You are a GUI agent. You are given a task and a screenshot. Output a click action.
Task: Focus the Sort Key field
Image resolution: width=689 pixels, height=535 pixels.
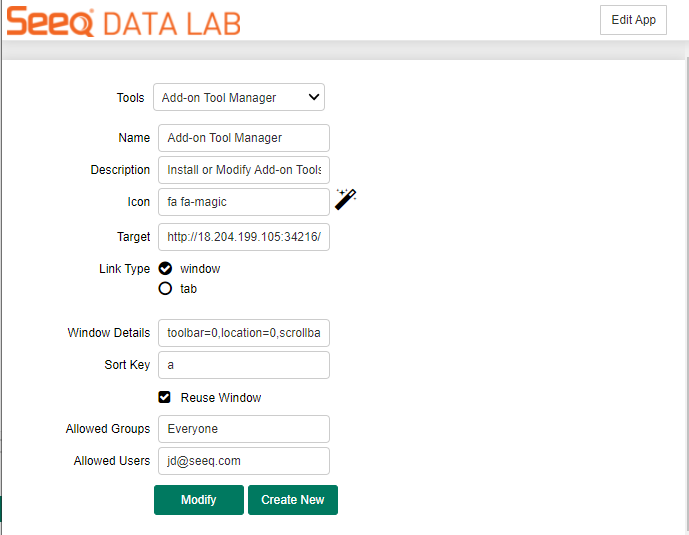(x=243, y=365)
